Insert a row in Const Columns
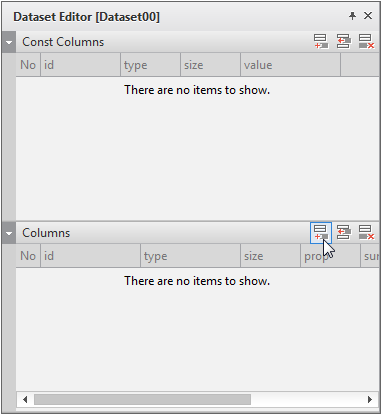The image size is (381, 414). click(343, 42)
